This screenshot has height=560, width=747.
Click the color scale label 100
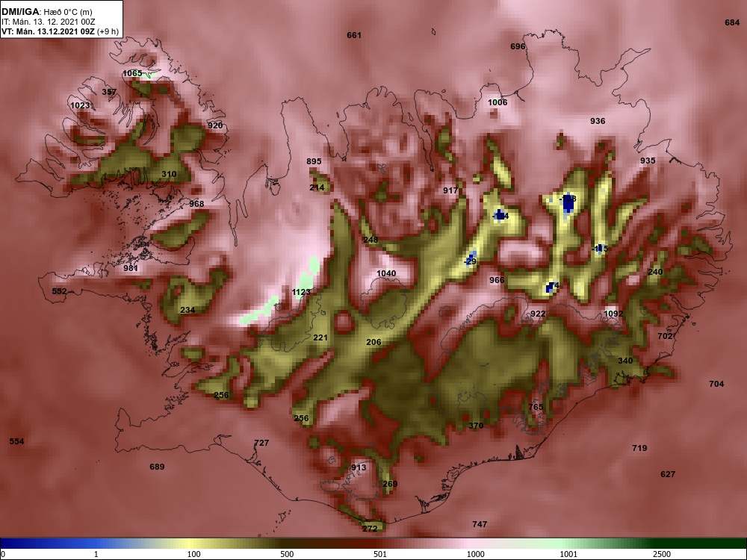click(193, 554)
